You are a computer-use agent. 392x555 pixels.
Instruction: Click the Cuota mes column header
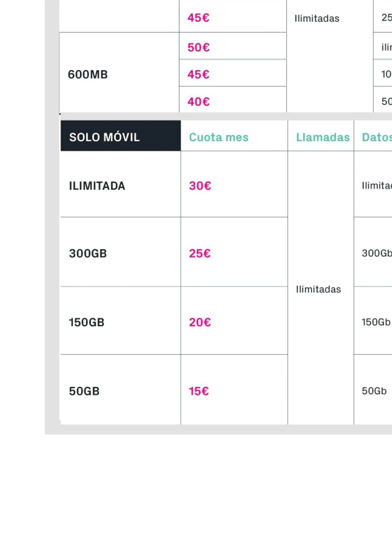(x=219, y=137)
